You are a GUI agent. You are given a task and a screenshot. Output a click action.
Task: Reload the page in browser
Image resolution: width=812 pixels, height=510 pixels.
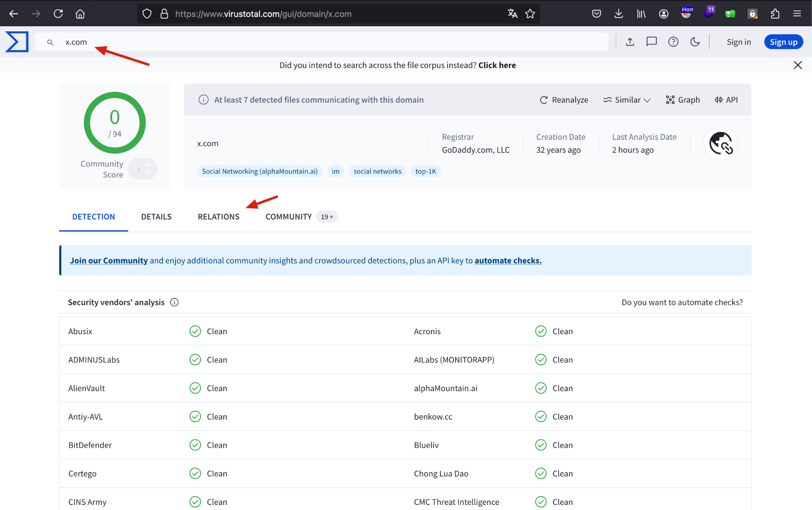pos(58,14)
